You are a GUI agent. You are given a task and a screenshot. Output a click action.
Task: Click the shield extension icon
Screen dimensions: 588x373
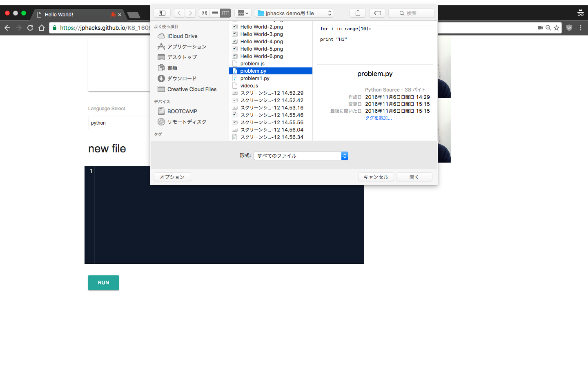click(569, 28)
